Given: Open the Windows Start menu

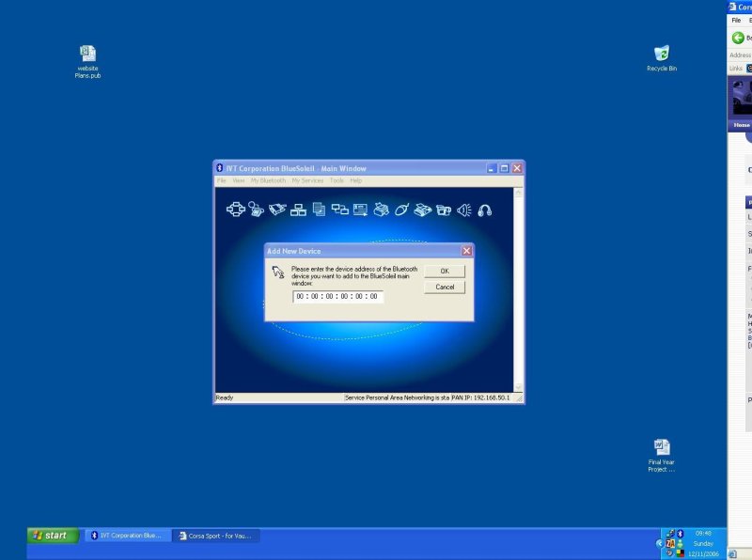Looking at the screenshot, I should point(54,536).
